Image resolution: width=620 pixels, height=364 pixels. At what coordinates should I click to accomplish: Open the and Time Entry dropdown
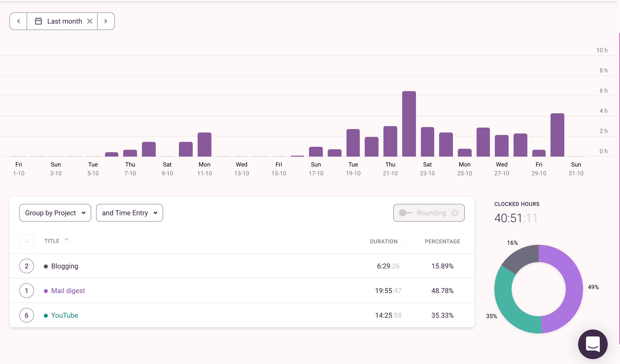pos(129,213)
